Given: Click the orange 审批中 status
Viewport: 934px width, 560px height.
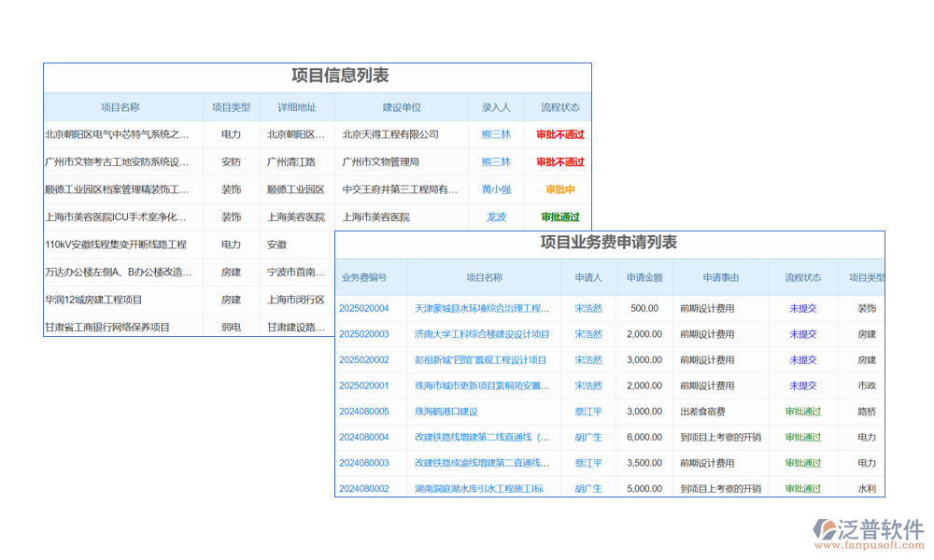Looking at the screenshot, I should [560, 189].
